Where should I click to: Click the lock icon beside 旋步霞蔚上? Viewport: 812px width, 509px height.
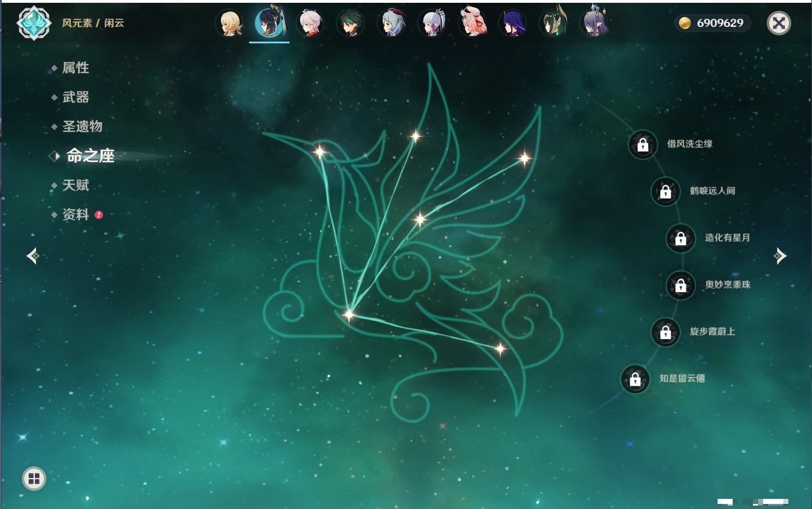click(x=665, y=332)
